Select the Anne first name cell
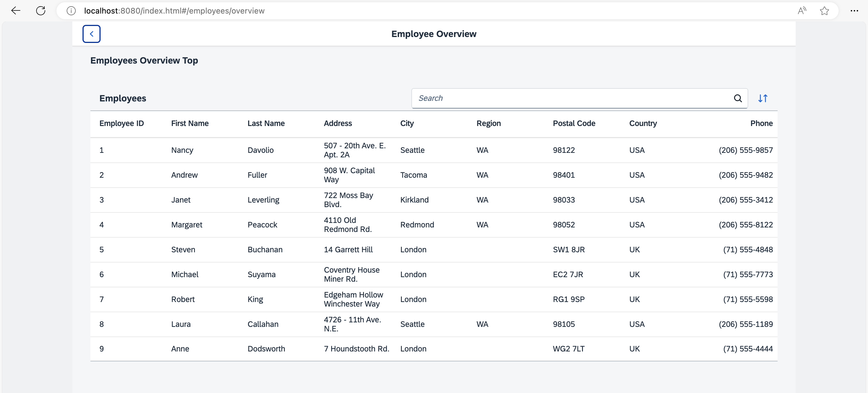 click(180, 349)
